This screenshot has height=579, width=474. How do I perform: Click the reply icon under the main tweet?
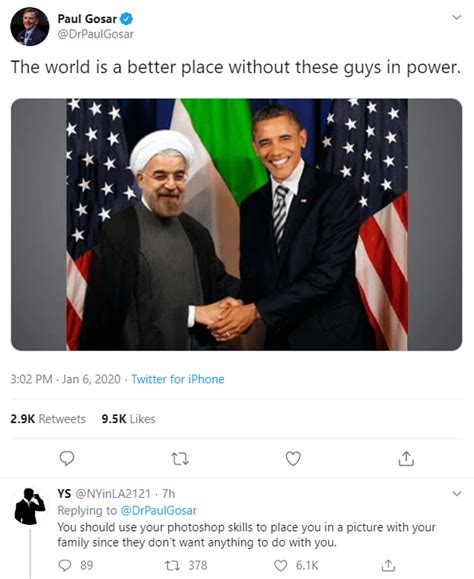pos(67,459)
